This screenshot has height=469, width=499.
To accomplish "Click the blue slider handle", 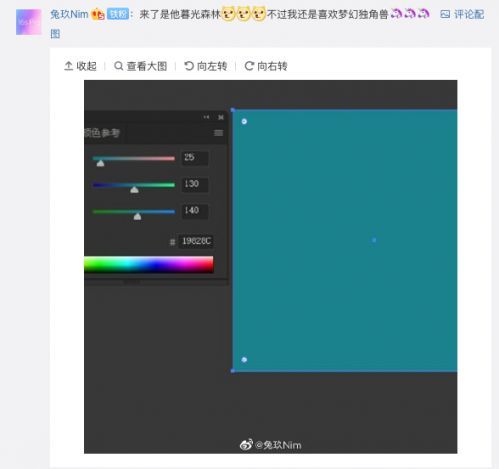I will pos(137,216).
